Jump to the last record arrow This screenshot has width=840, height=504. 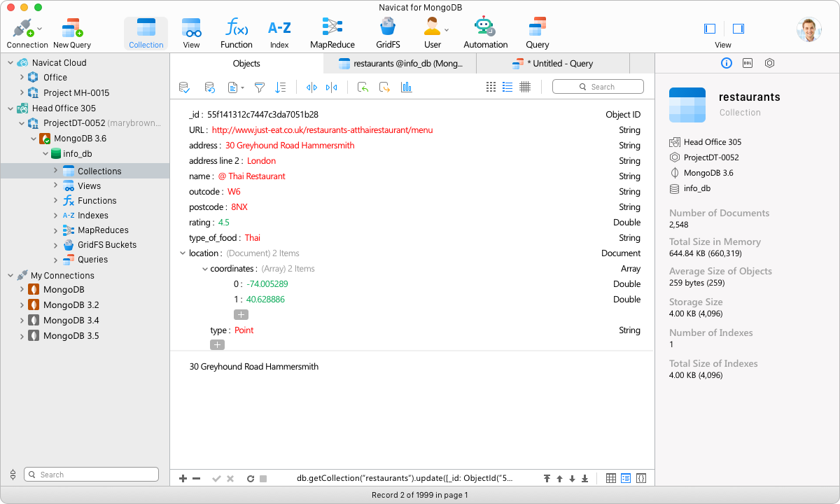pos(584,479)
